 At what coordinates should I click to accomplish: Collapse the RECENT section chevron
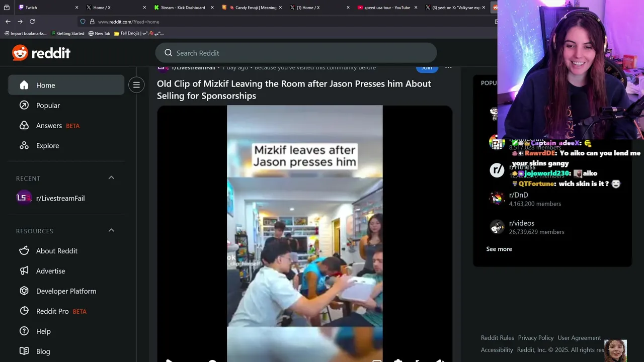coord(111,177)
